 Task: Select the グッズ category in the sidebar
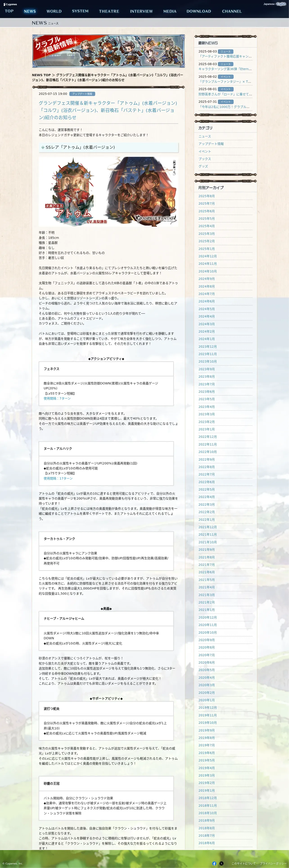tap(203, 167)
